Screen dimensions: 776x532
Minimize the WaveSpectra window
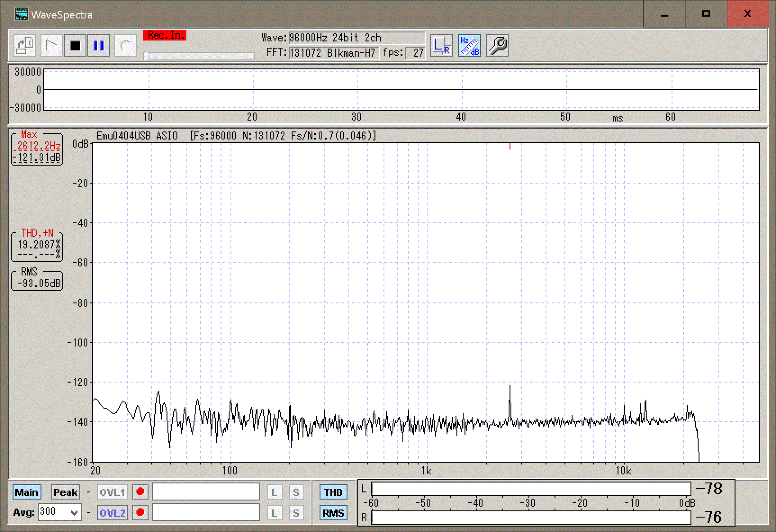pyautogui.click(x=664, y=14)
